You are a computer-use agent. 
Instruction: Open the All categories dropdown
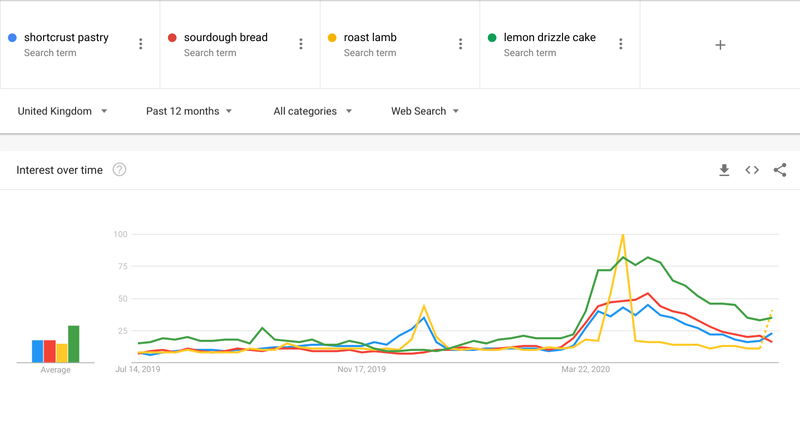coord(312,111)
